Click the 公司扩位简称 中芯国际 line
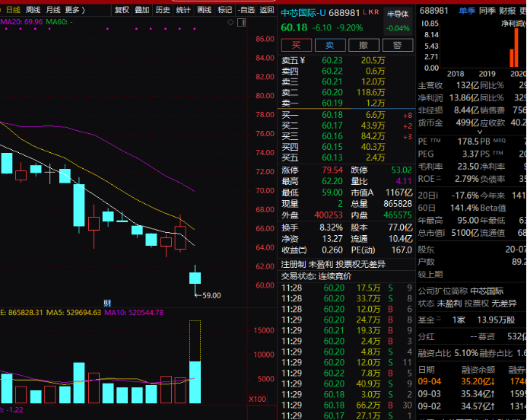This screenshot has width=527, height=420. point(460,291)
